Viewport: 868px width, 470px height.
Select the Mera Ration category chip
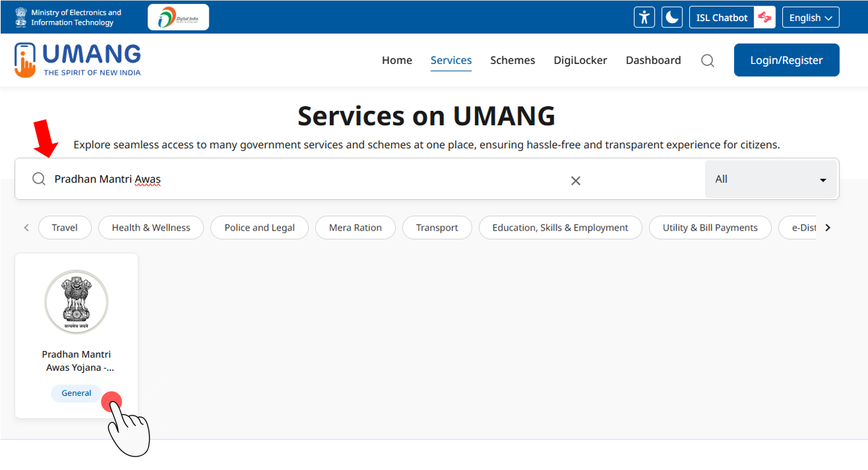(x=355, y=227)
